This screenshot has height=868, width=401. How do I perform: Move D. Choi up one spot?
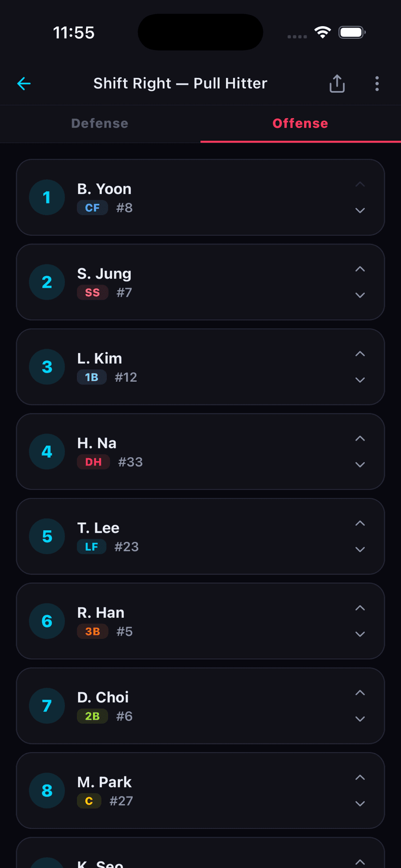point(360,693)
